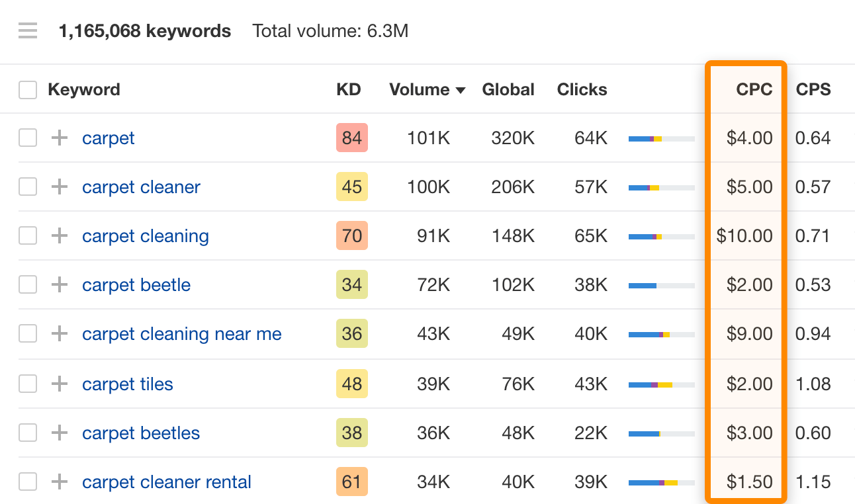Add carpet cleaning keyword with plus icon
This screenshot has width=855, height=504.
click(60, 236)
